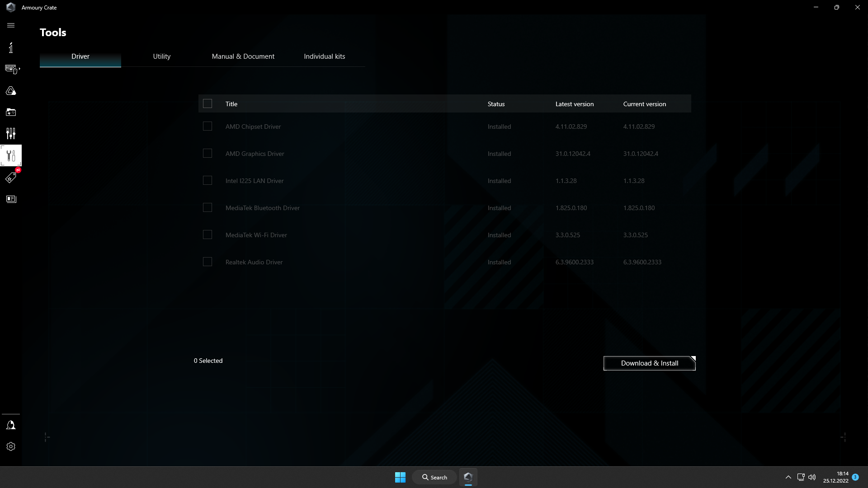This screenshot has height=488, width=868.
Task: Open the Game Library sidebar icon
Action: [x=11, y=112]
